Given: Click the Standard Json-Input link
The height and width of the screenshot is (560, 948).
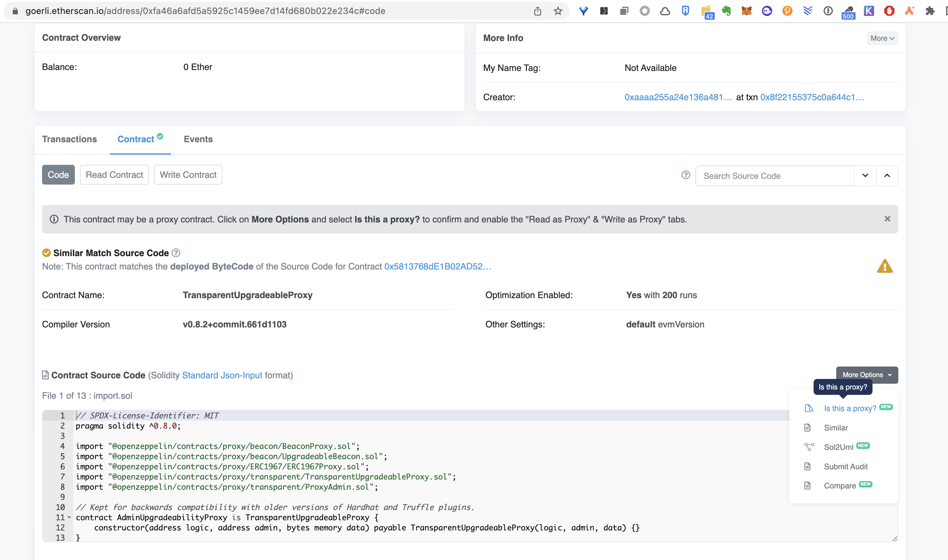Looking at the screenshot, I should [222, 375].
